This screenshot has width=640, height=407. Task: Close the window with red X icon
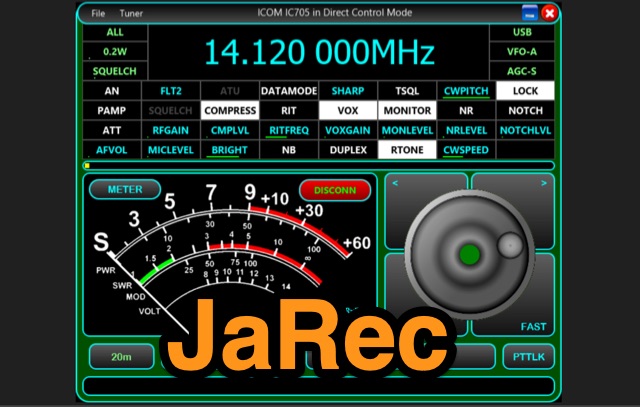[x=549, y=14]
